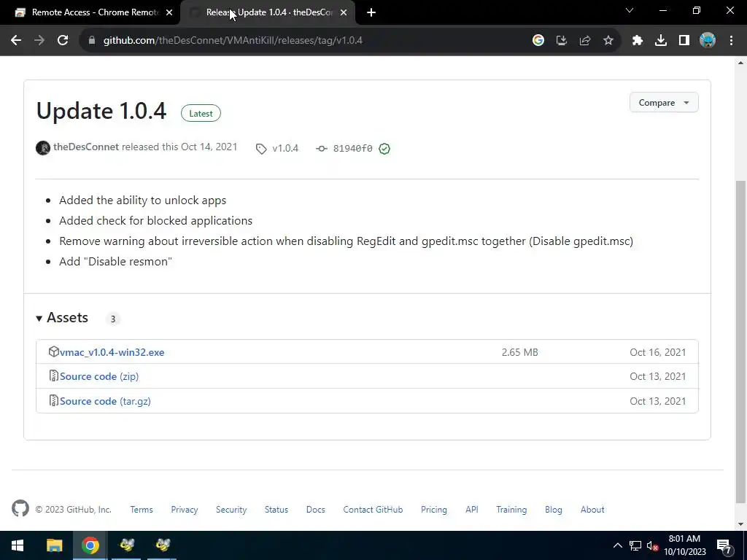Open the Pricing footer link
This screenshot has height=560, width=747.
coord(434,510)
